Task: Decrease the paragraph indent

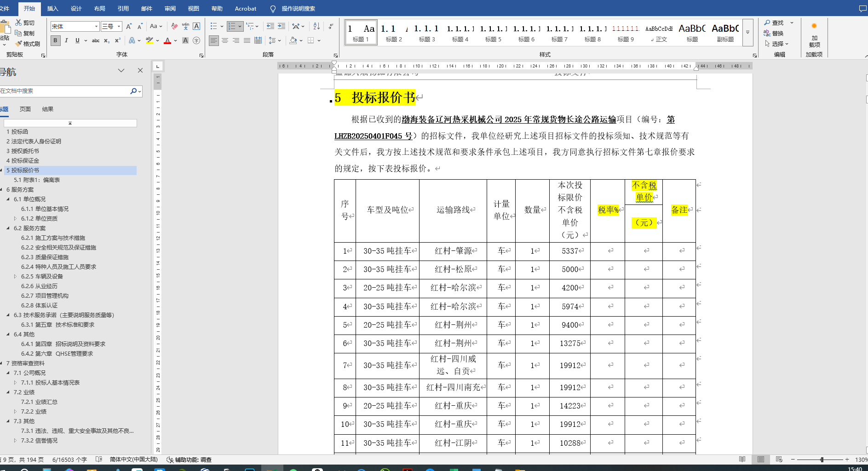Action: click(270, 26)
